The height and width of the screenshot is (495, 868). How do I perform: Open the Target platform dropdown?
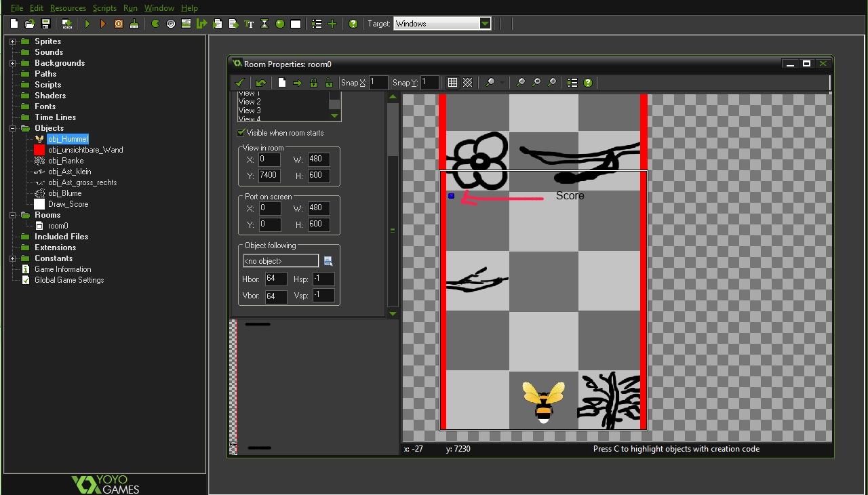pos(484,24)
